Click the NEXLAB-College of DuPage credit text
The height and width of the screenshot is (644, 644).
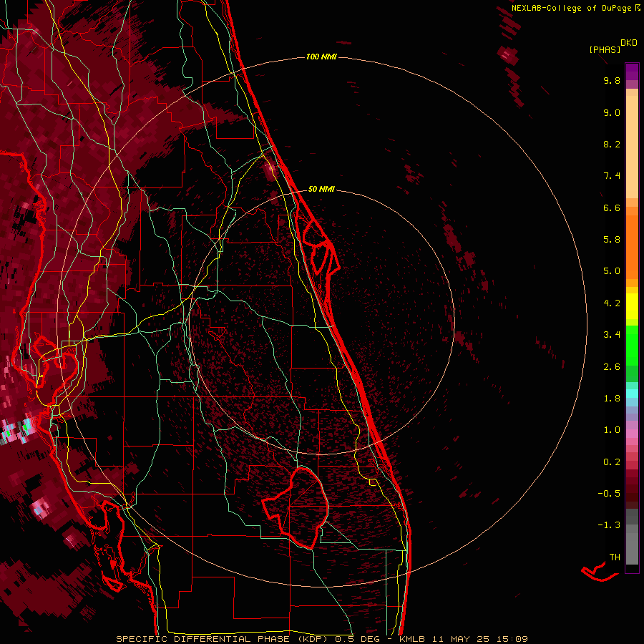pyautogui.click(x=571, y=8)
